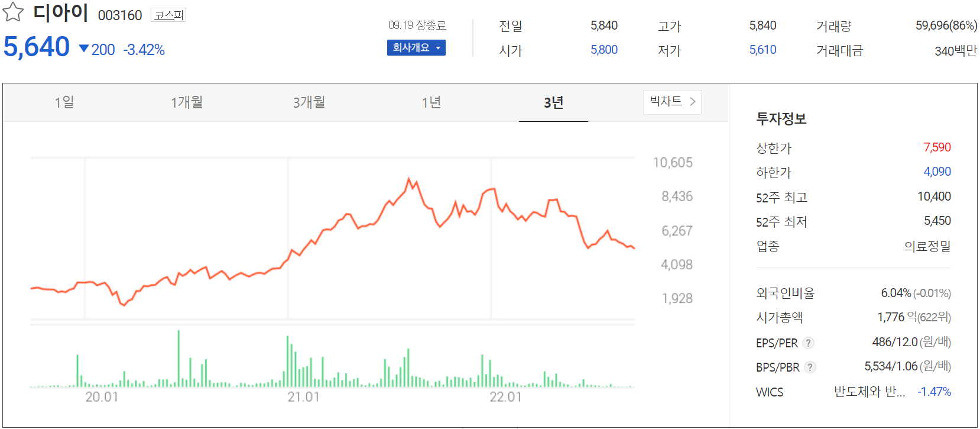
Task: Switch chart to 1년 tab
Action: click(x=431, y=102)
